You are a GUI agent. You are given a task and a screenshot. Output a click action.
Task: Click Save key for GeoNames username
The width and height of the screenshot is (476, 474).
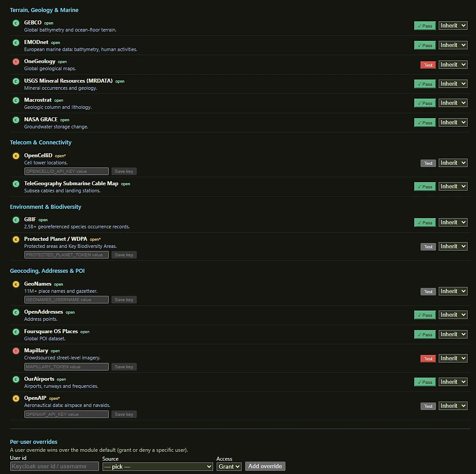pyautogui.click(x=124, y=300)
